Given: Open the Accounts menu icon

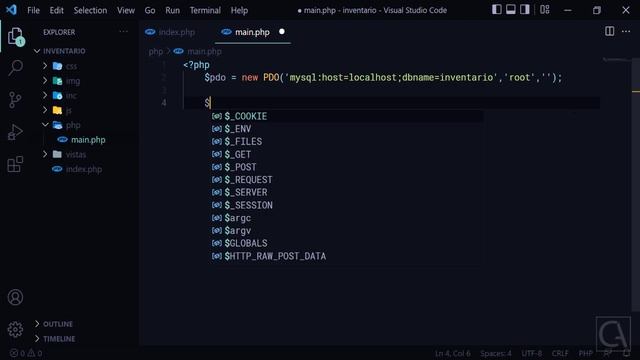Looking at the screenshot, I should click(16, 297).
